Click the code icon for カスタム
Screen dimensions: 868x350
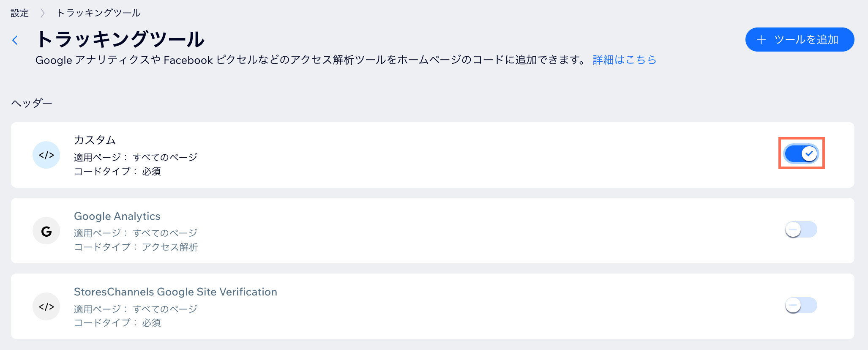46,155
